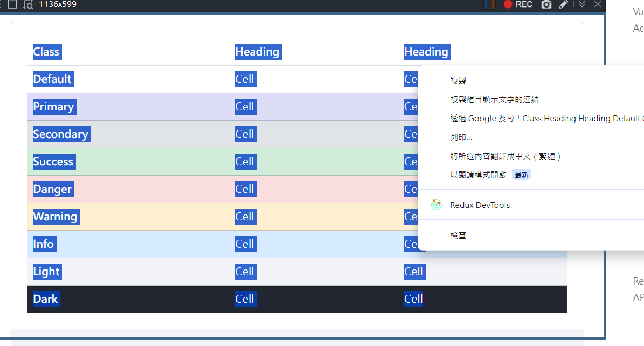This screenshot has height=346, width=644.
Task: Activate the pencil annotation tool
Action: pyautogui.click(x=563, y=4)
